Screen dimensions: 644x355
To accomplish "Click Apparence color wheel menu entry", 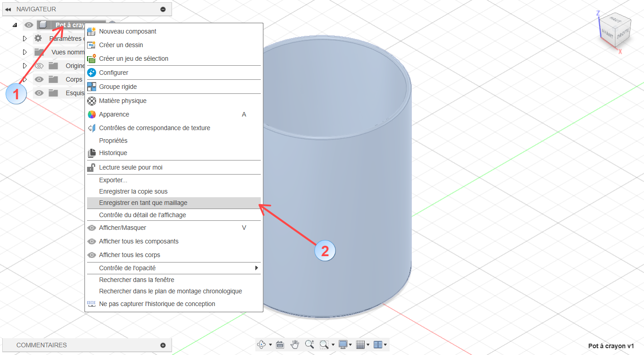I will (114, 114).
